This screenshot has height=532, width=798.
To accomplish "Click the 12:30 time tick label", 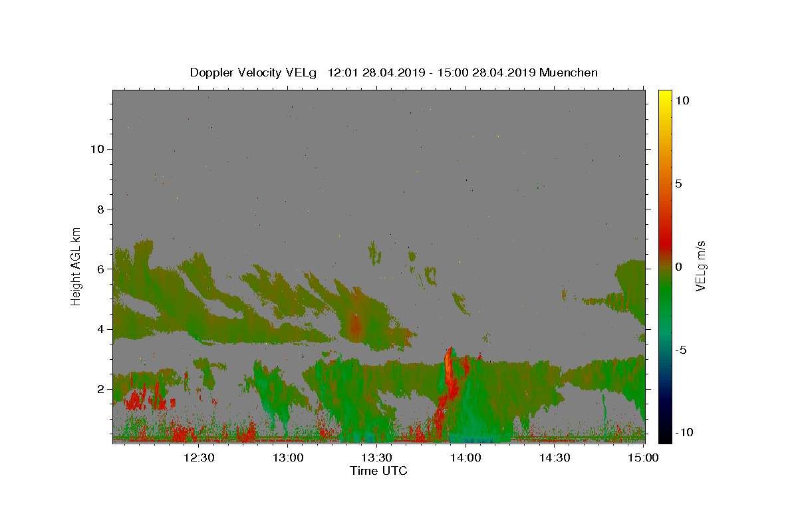I will tap(198, 458).
